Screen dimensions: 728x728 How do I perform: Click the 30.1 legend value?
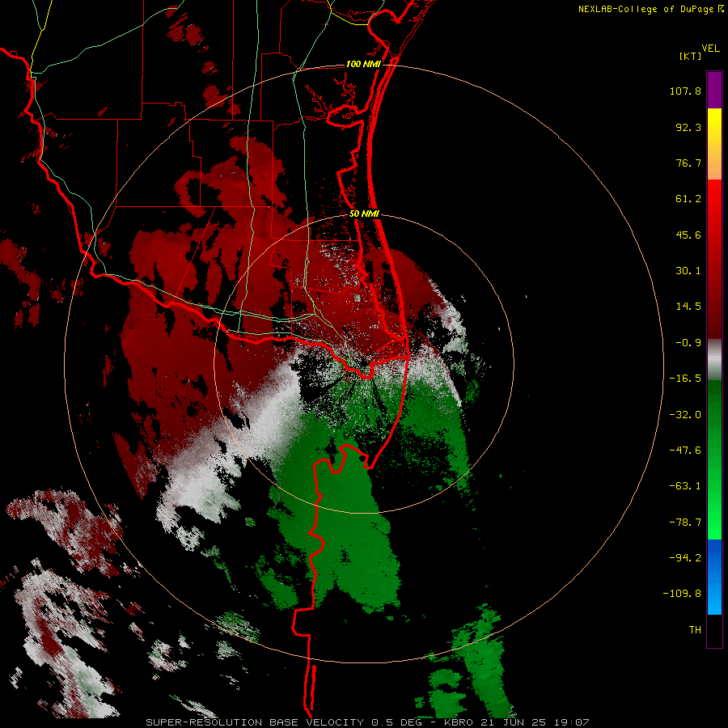click(688, 271)
